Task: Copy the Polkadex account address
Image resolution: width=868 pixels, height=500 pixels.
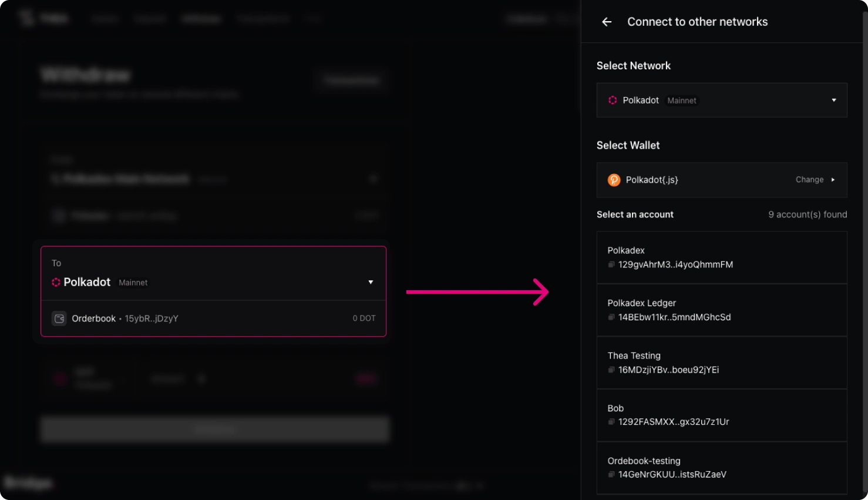Action: [x=611, y=265]
